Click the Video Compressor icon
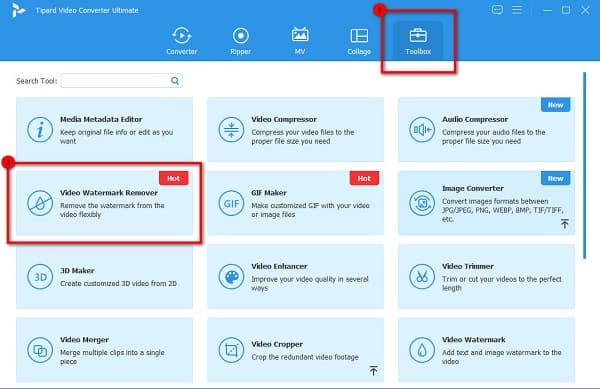Viewport: 600px width, 389px height. (x=231, y=130)
